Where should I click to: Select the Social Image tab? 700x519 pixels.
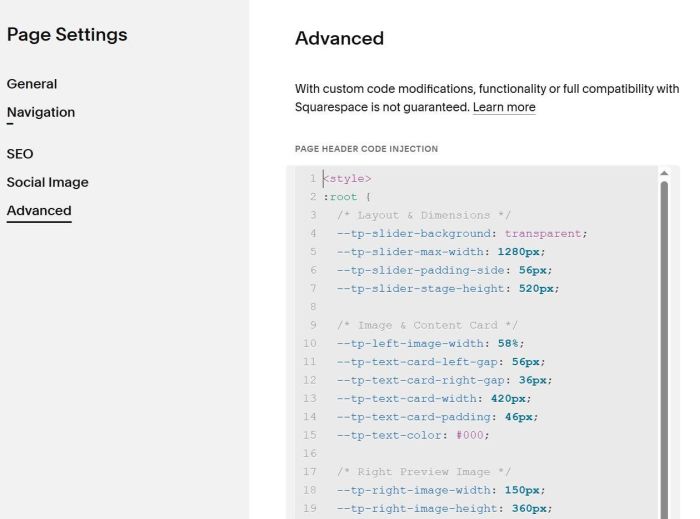coord(47,182)
